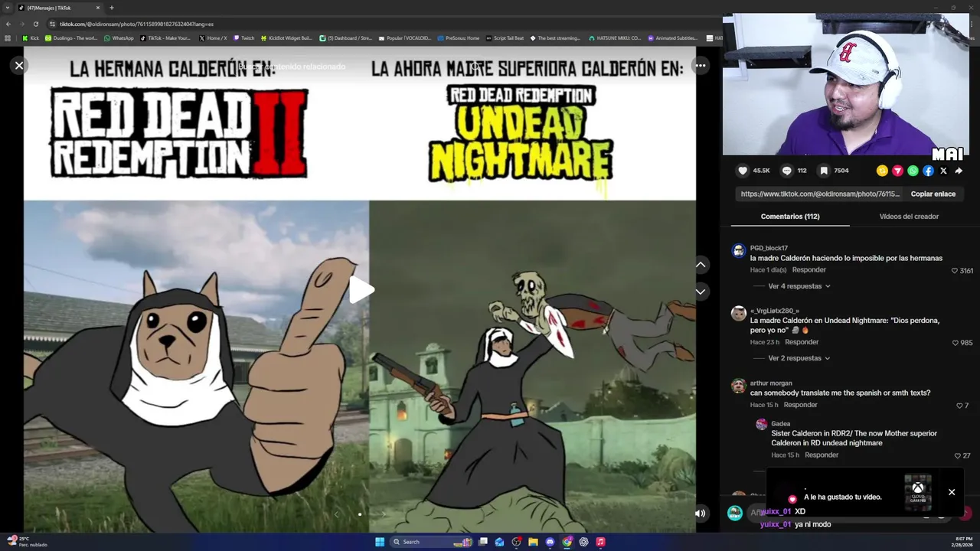Open the weather widget showing 25°C
The image size is (980, 551).
27,542
